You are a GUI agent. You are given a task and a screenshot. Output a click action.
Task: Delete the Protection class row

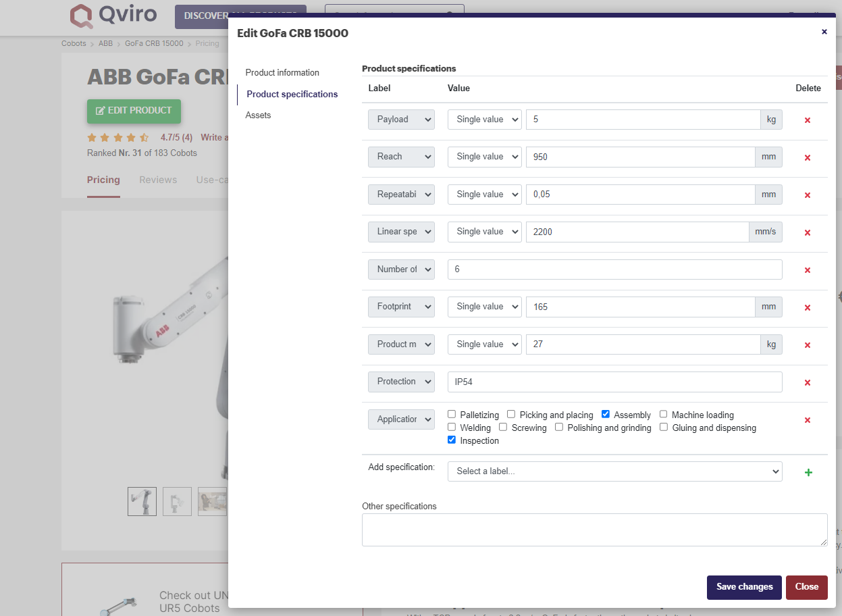807,382
